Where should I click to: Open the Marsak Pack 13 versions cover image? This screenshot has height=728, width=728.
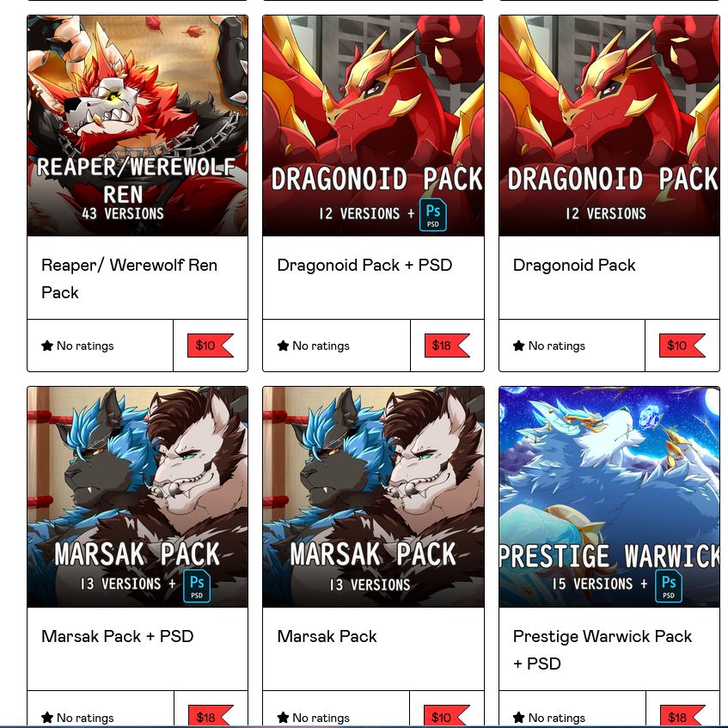(x=373, y=497)
